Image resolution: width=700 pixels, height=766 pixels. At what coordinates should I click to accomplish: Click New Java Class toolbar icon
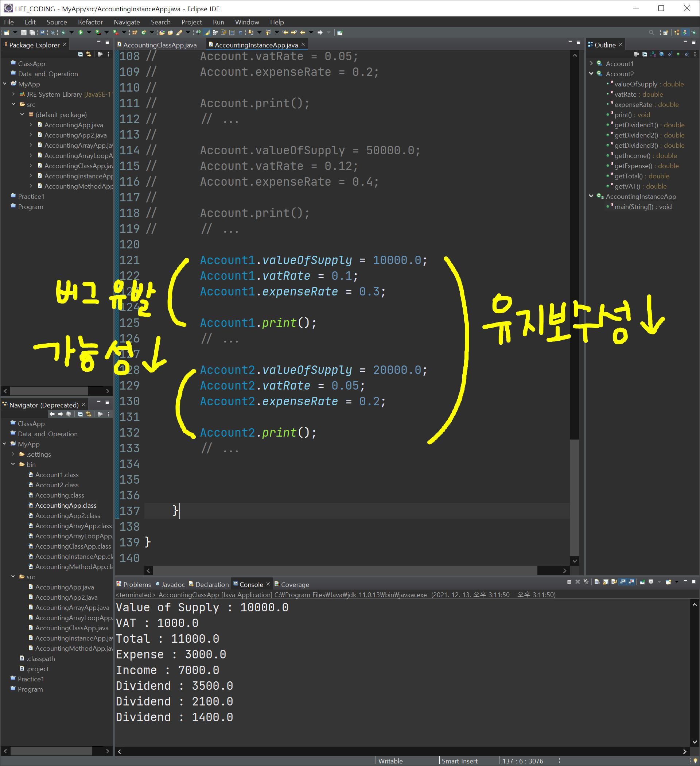coord(144,33)
